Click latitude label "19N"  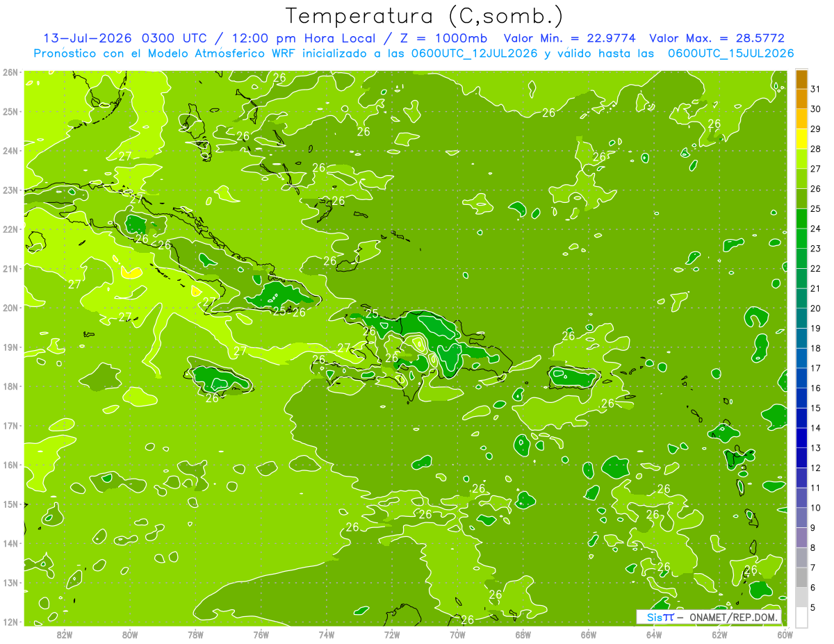click(x=10, y=347)
